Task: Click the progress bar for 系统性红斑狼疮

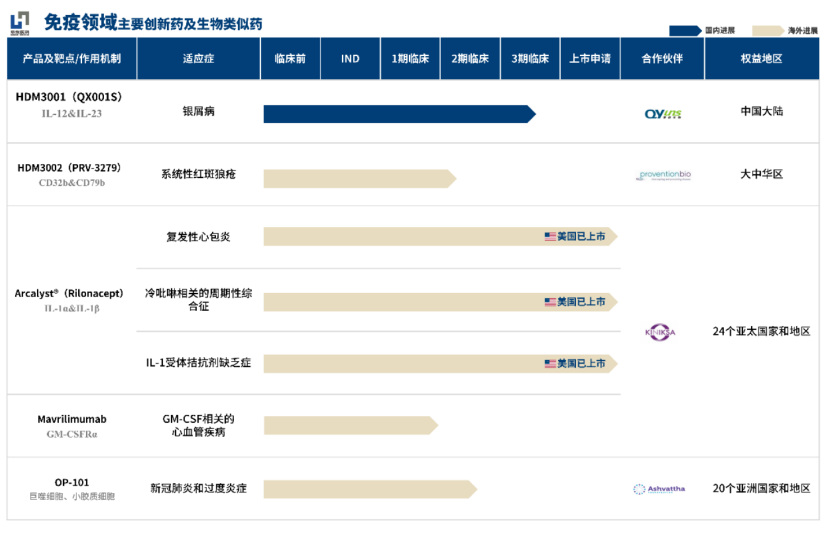Action: click(x=358, y=178)
